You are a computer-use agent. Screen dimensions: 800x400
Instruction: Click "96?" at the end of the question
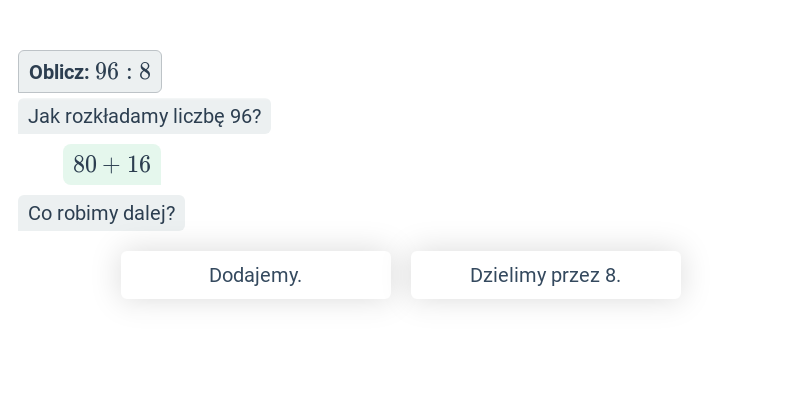pyautogui.click(x=245, y=116)
